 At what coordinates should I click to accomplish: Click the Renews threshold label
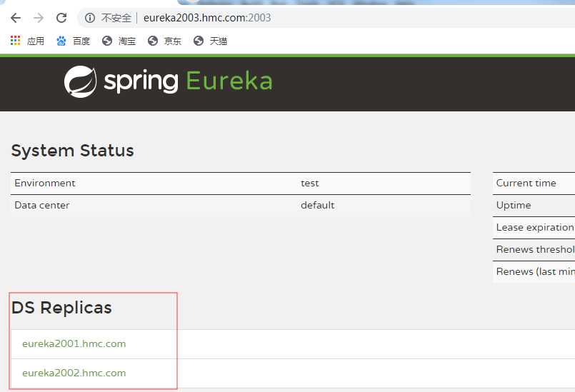[536, 249]
